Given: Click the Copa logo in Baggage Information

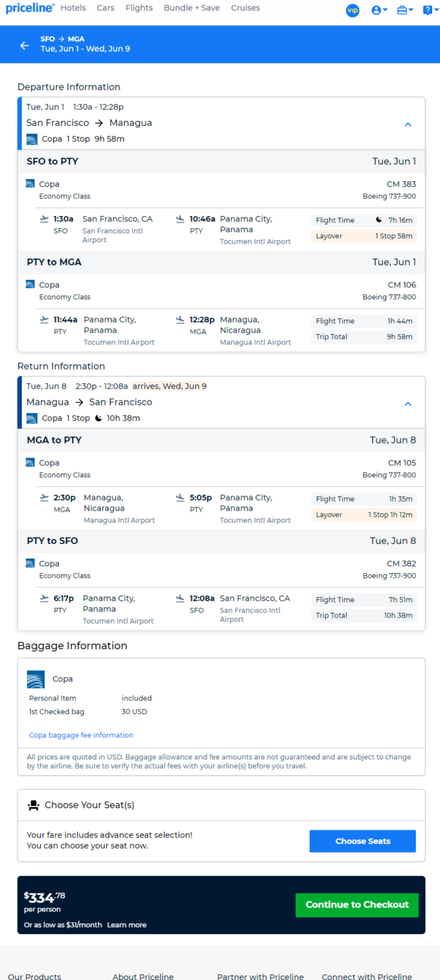Looking at the screenshot, I should pyautogui.click(x=35, y=679).
